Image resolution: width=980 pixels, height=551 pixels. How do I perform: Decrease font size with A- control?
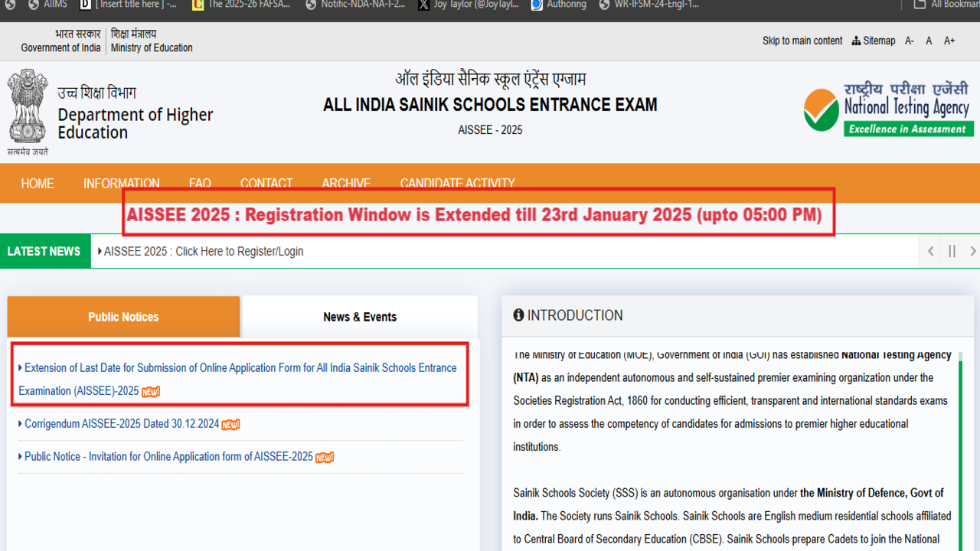click(909, 41)
